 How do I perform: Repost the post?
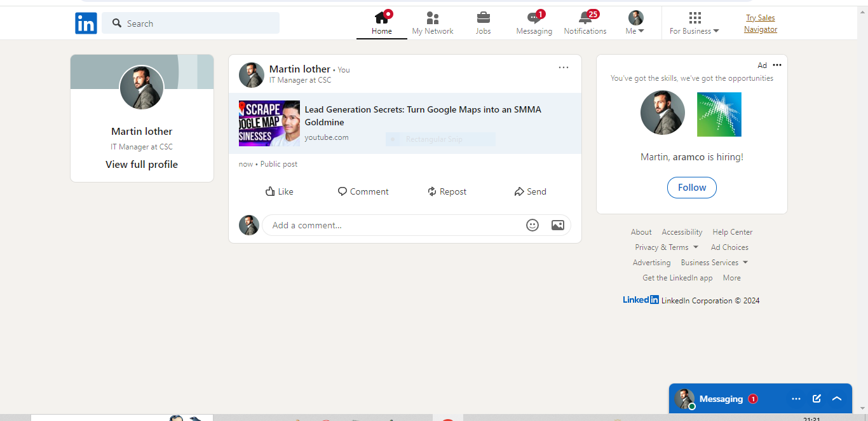click(447, 191)
